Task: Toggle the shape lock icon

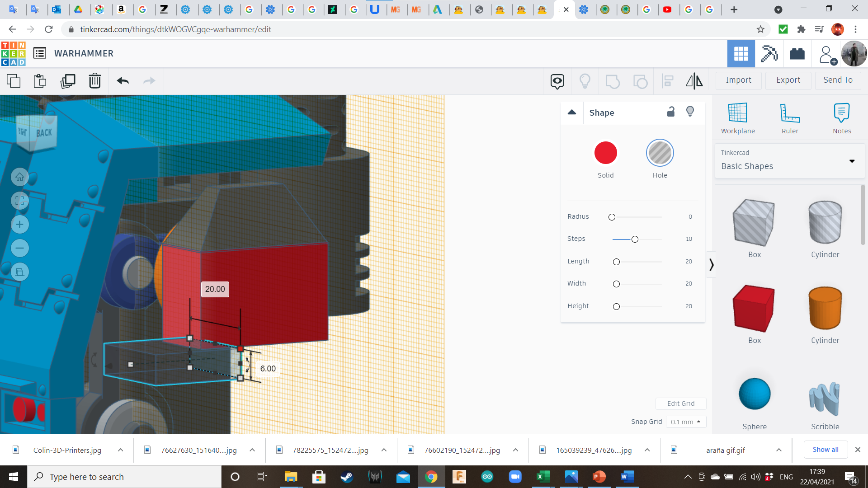Action: (671, 112)
